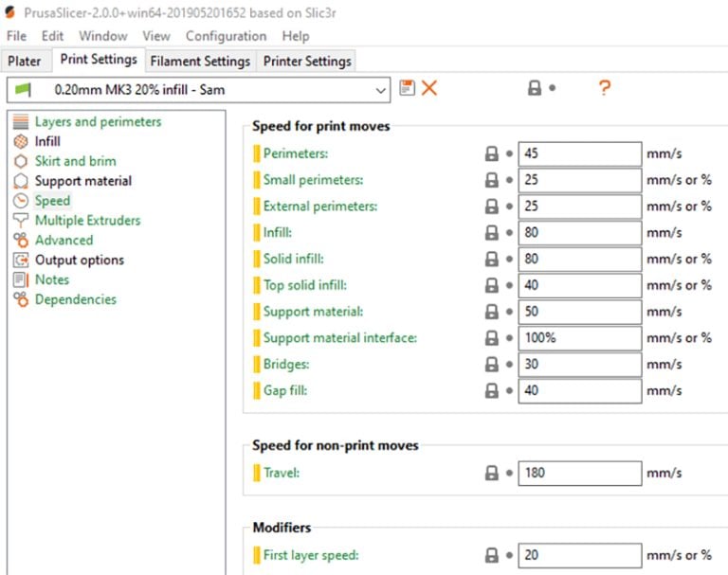Viewport: 728px width, 575px height.
Task: Click the lock icon in Travel row
Action: coord(492,473)
